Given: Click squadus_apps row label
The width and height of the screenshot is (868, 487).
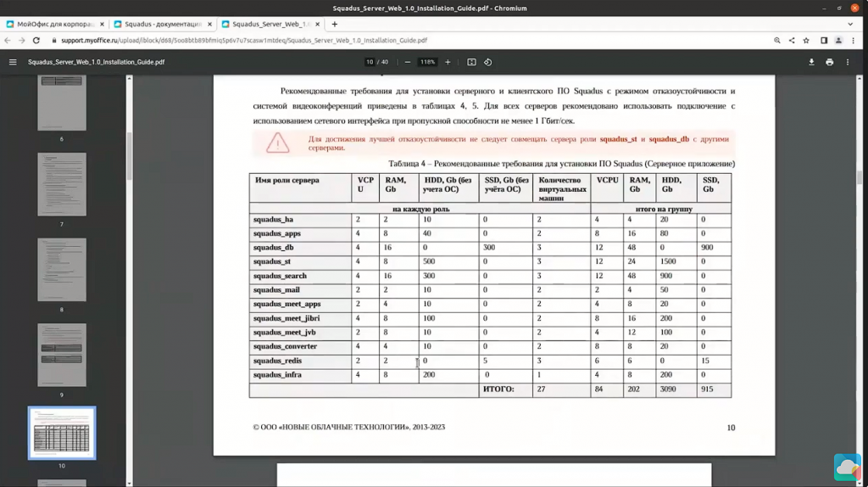Looking at the screenshot, I should [x=277, y=234].
